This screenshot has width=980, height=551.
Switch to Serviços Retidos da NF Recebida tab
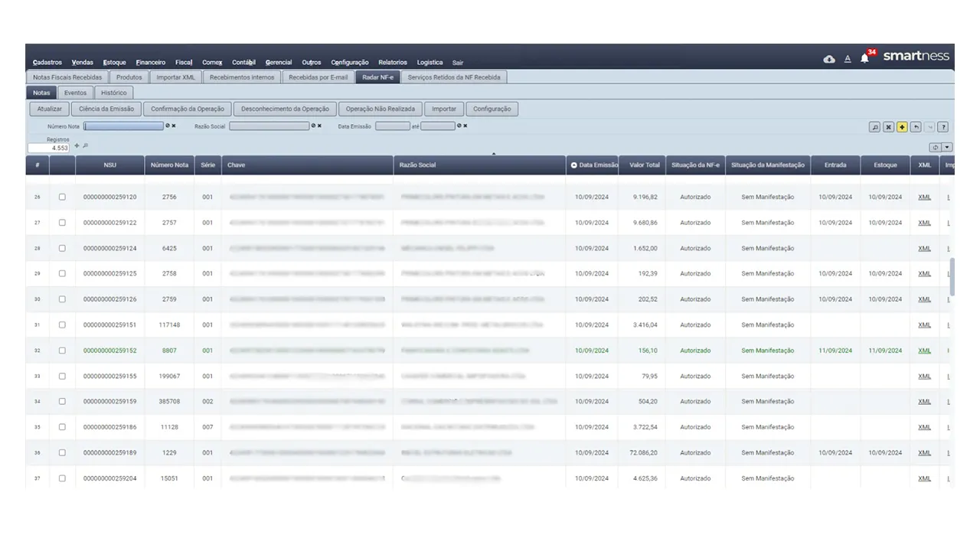(x=454, y=77)
